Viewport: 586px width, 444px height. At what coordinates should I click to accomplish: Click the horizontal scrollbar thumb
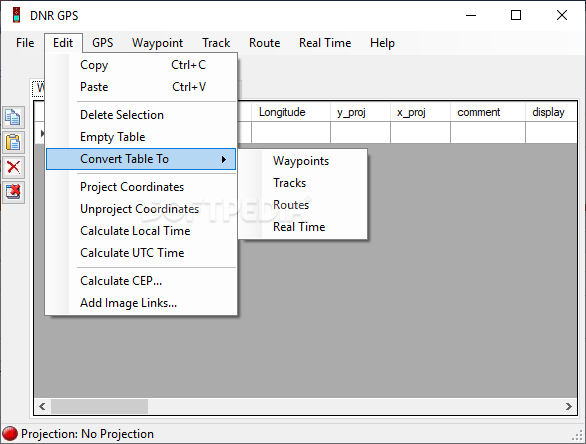(x=99, y=406)
